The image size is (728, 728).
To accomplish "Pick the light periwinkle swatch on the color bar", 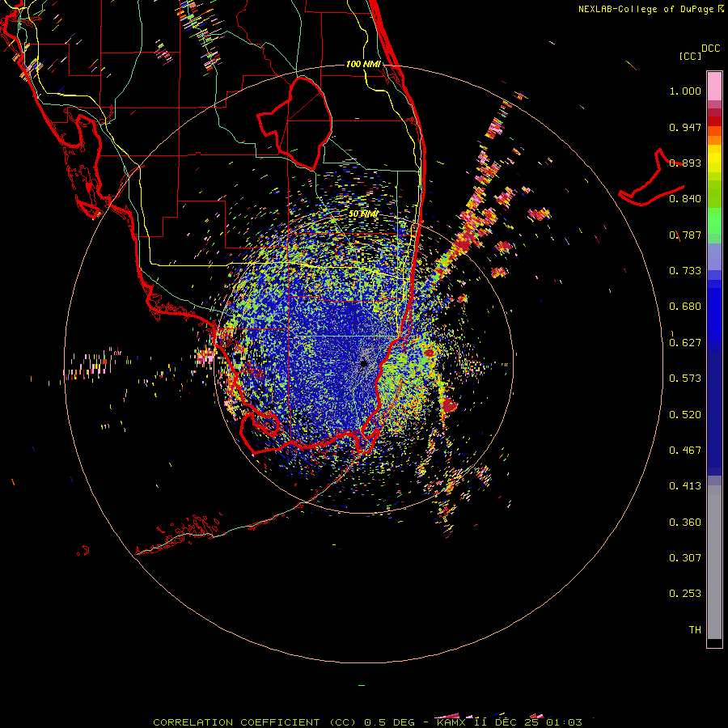I will 714,256.
